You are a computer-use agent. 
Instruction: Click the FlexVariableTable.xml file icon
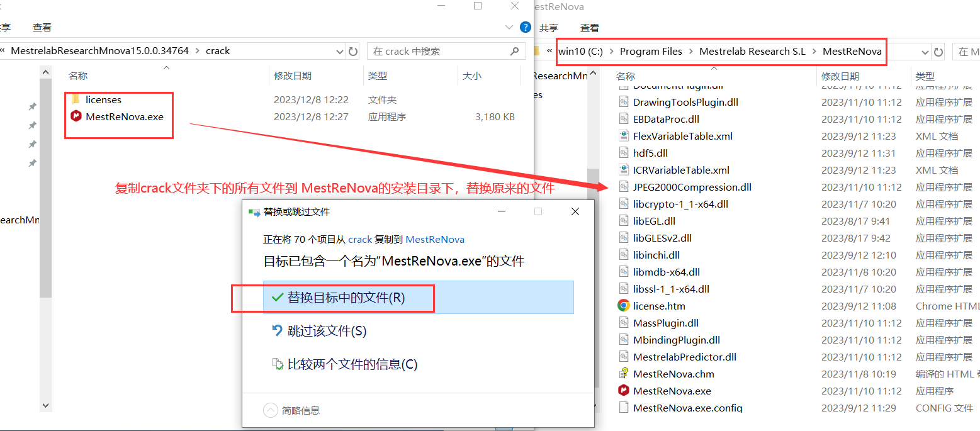pos(624,136)
